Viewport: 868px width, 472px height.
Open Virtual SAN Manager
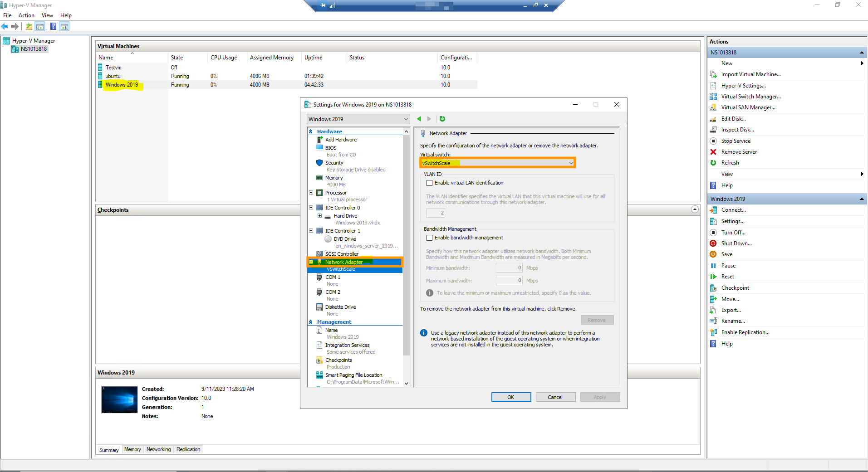(748, 107)
